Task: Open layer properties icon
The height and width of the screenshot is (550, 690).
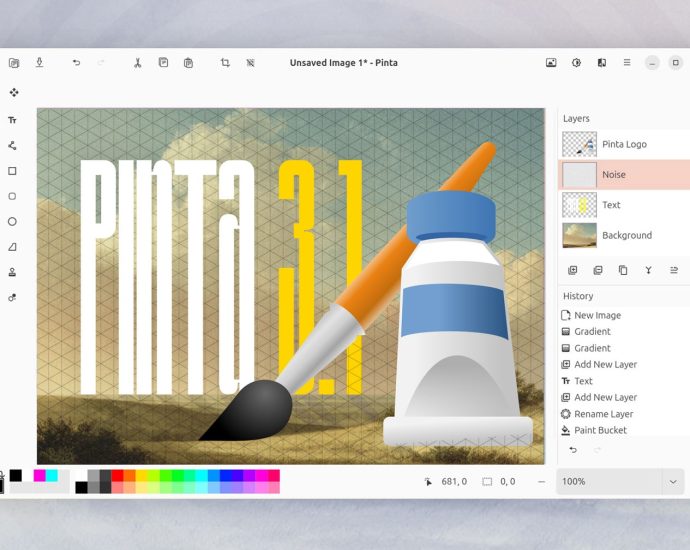Action: pos(673,270)
